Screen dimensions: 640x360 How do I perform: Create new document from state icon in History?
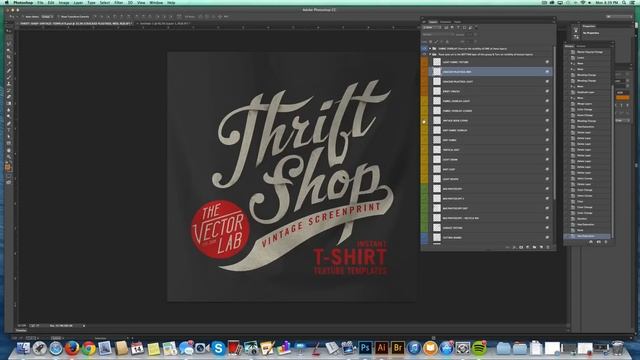pyautogui.click(x=591, y=242)
